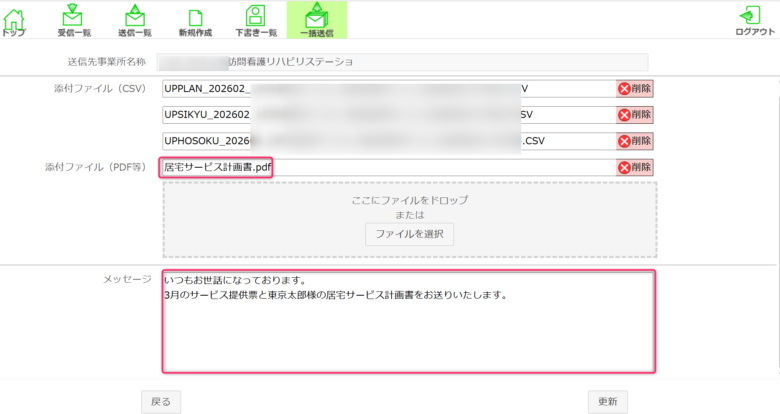The image size is (780, 414).
Task: Remove the UPSIKYU CSV file
Action: pos(635,115)
